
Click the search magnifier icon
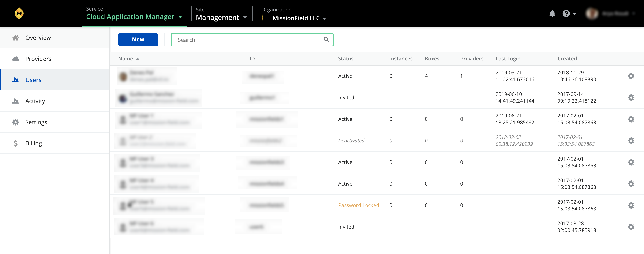(326, 40)
